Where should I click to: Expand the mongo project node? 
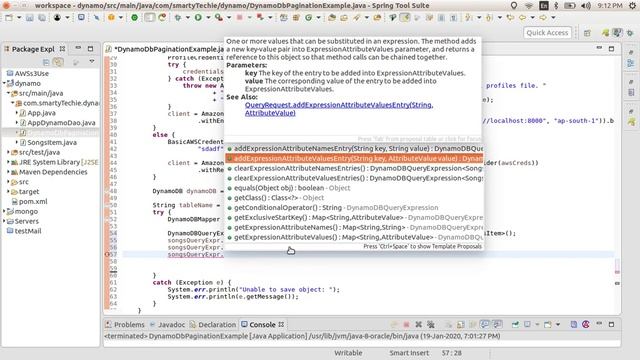coord(4,211)
